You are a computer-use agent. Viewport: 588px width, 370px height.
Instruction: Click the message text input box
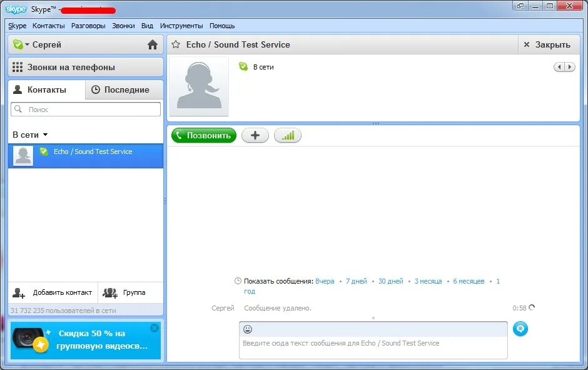373,347
